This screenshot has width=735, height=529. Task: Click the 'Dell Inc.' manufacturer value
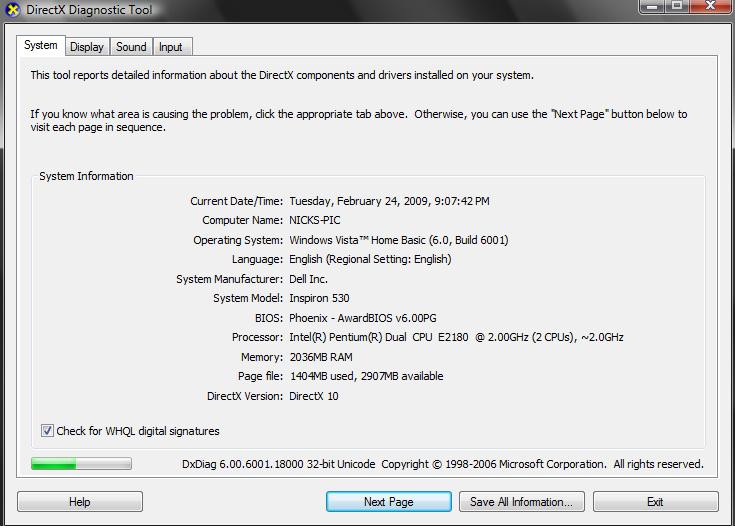coord(308,279)
